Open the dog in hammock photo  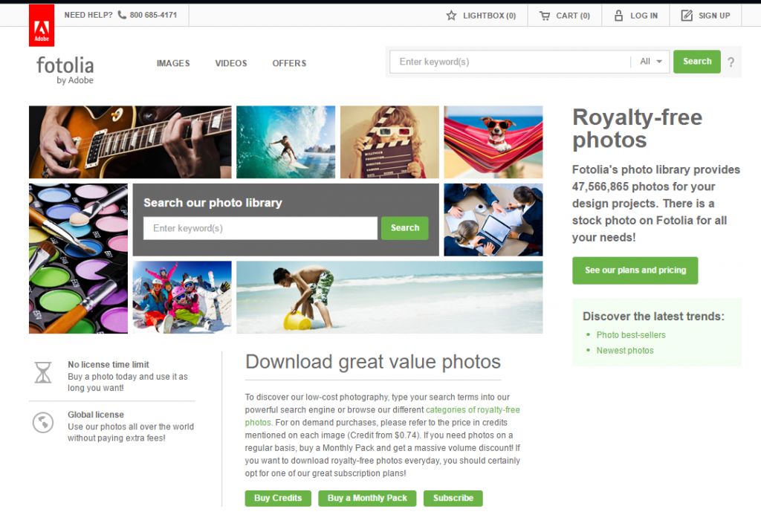point(493,142)
